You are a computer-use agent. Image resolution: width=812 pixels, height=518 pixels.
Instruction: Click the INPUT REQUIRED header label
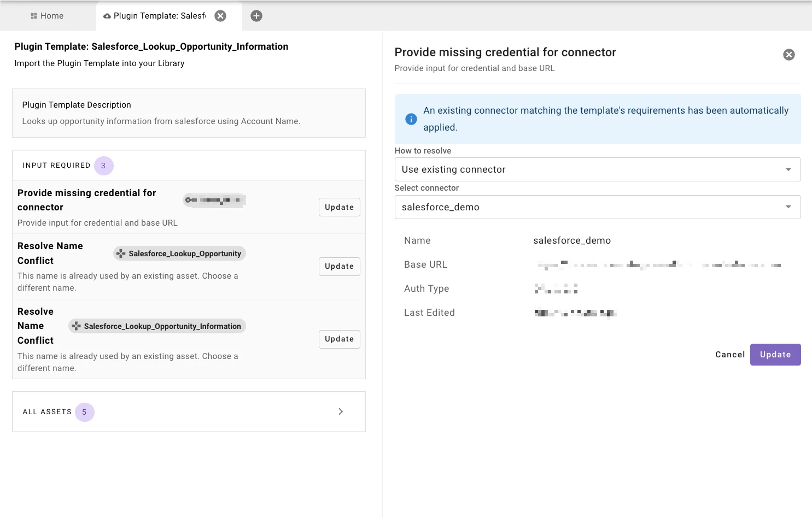(x=56, y=166)
